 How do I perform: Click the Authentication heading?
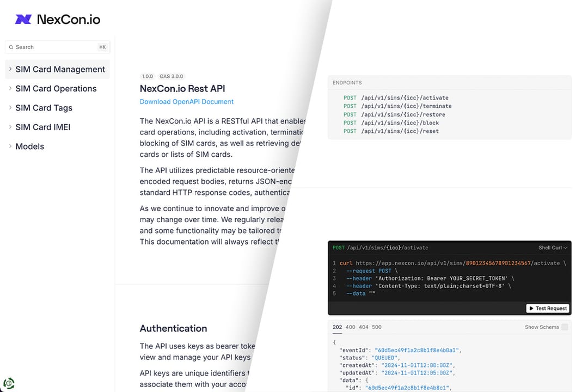coord(173,328)
